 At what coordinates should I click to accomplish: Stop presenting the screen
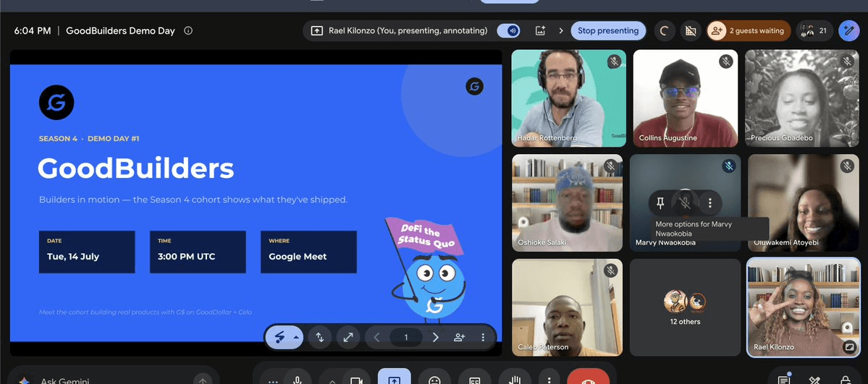(x=608, y=31)
